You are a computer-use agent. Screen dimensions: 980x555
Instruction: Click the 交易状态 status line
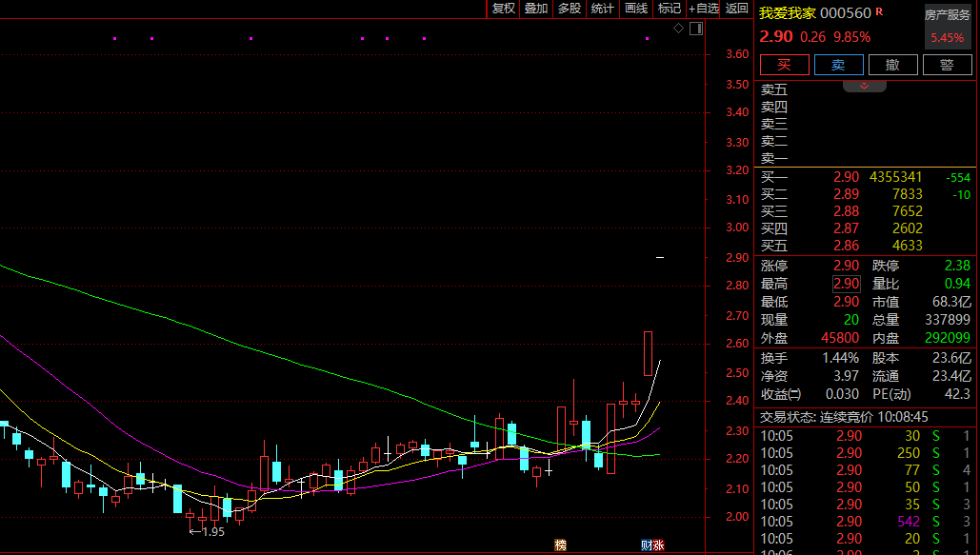point(844,417)
